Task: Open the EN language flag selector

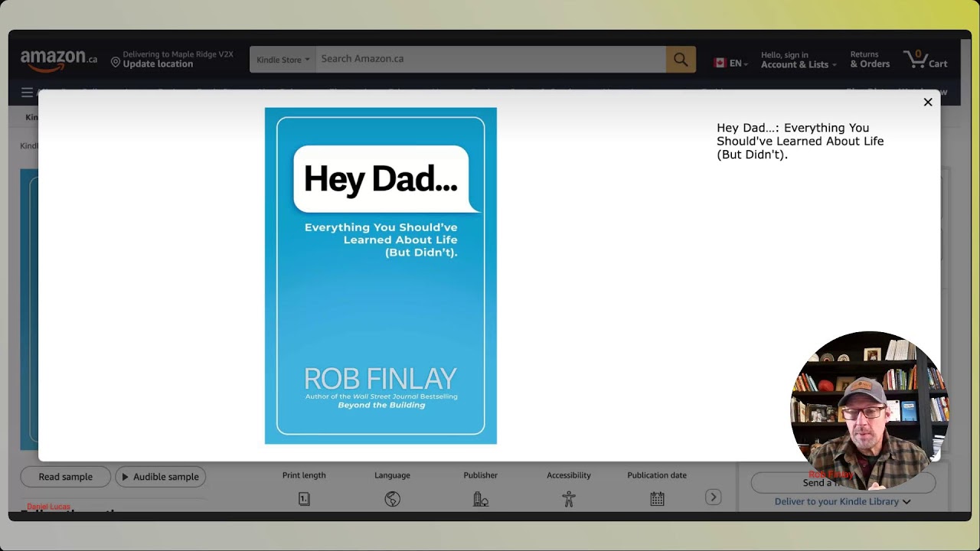Action: 730,64
